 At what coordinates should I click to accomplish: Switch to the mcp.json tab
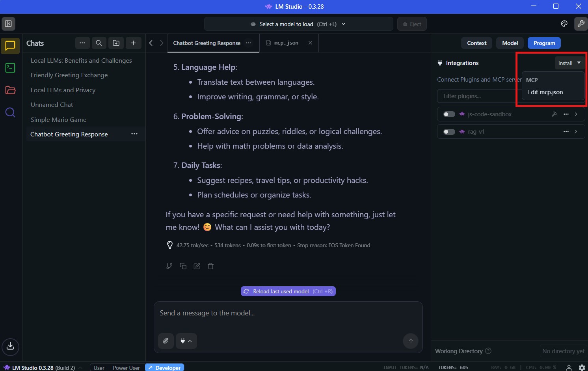[x=287, y=43]
